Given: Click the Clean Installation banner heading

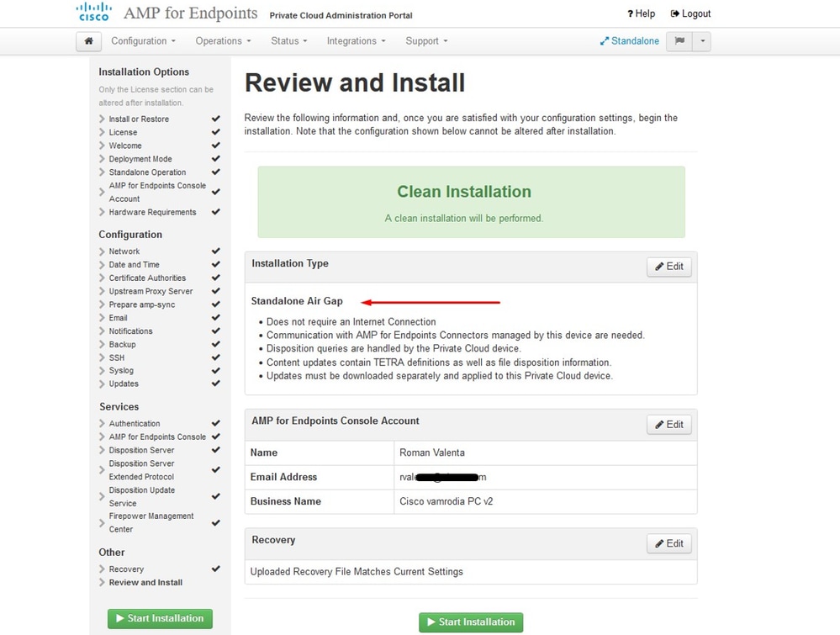Looking at the screenshot, I should pyautogui.click(x=464, y=192).
